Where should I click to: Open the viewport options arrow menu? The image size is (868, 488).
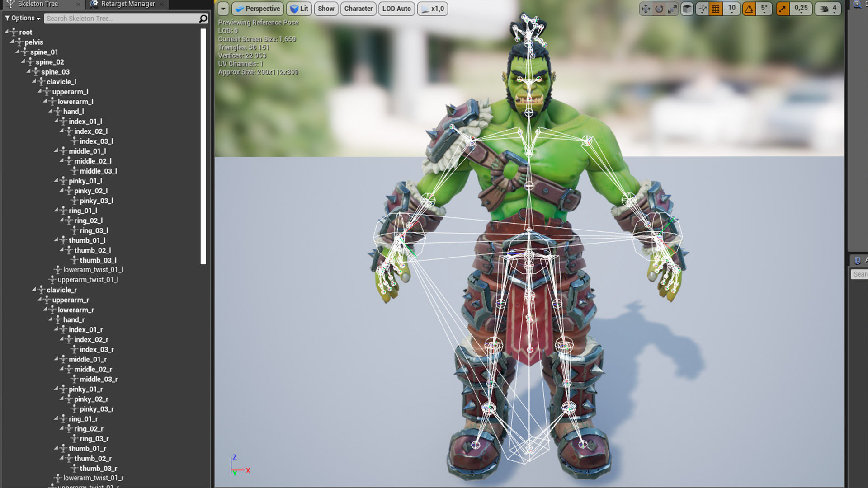coord(223,9)
